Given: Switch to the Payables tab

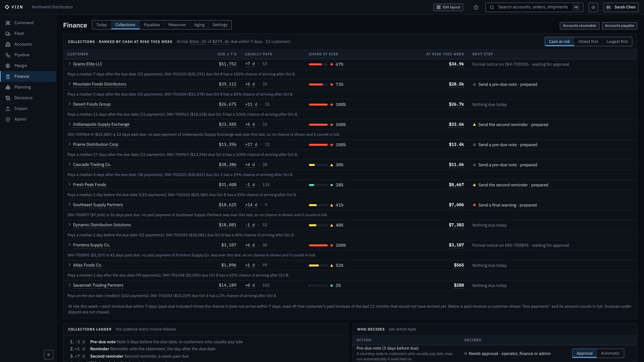Looking at the screenshot, I should point(152,25).
